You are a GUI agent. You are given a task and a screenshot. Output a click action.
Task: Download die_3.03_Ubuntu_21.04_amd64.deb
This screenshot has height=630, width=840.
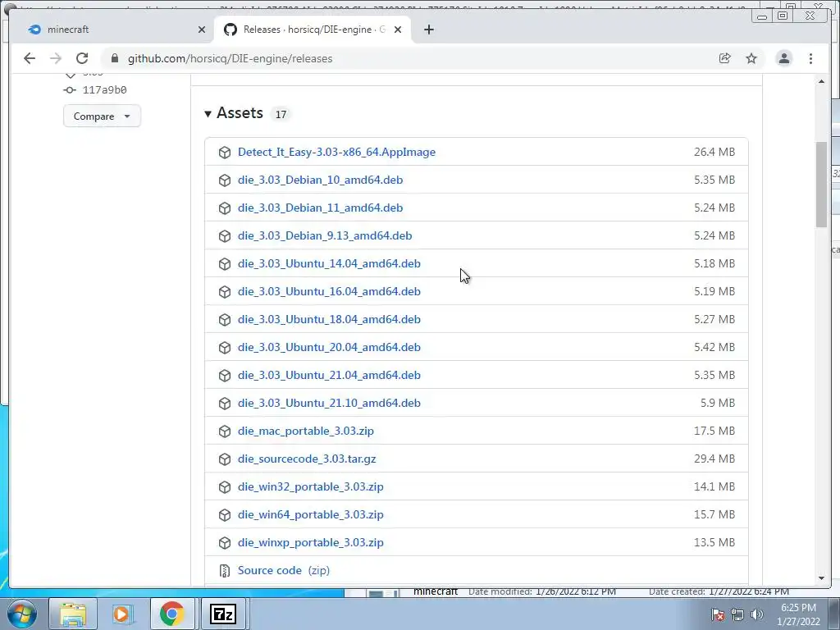point(329,375)
